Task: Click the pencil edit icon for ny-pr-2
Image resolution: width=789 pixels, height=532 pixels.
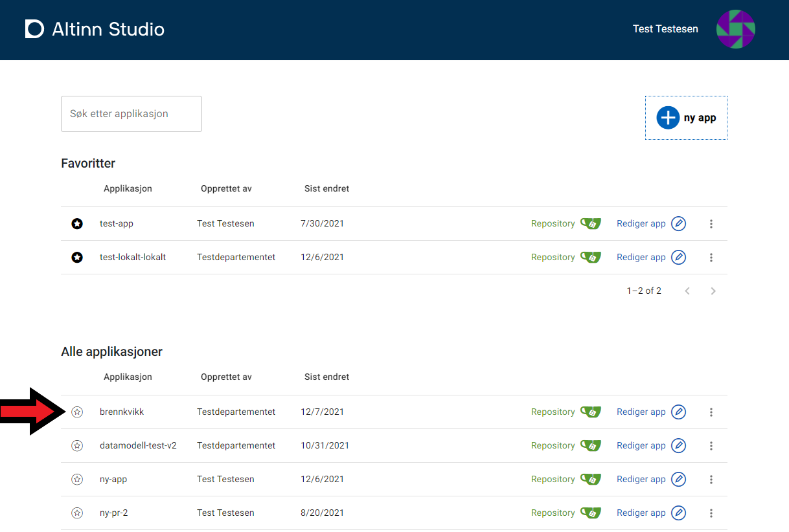Action: [678, 513]
